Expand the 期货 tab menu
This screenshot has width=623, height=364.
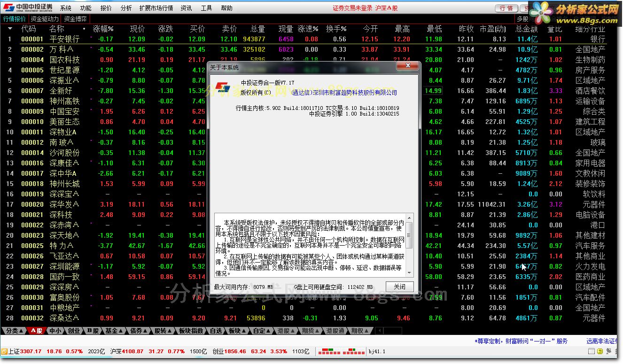[311, 331]
